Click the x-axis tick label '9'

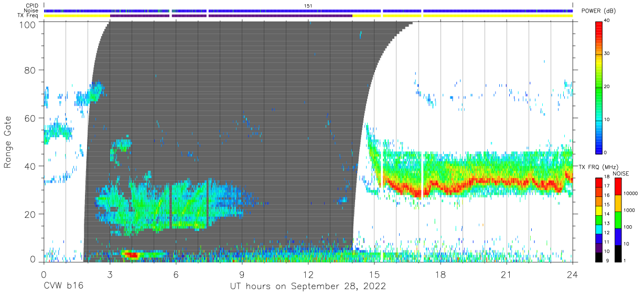242,274
